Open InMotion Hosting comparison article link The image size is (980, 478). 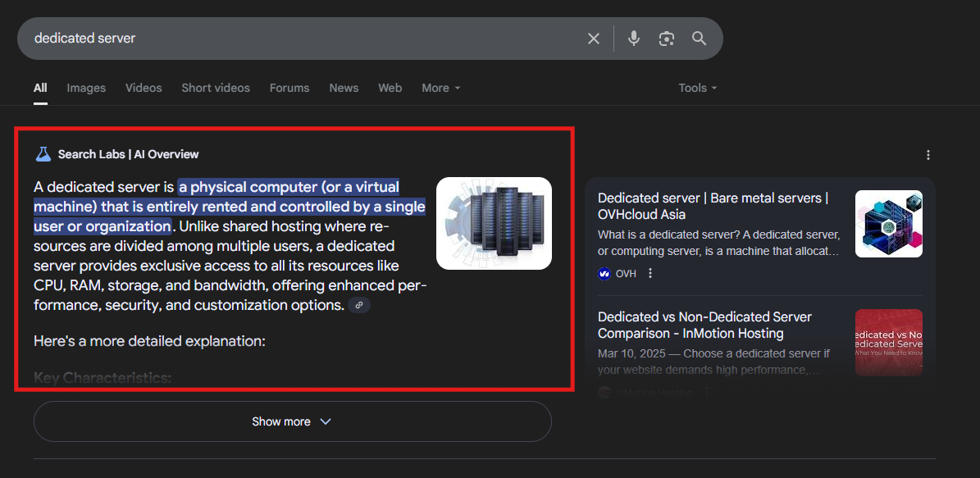[x=705, y=325]
